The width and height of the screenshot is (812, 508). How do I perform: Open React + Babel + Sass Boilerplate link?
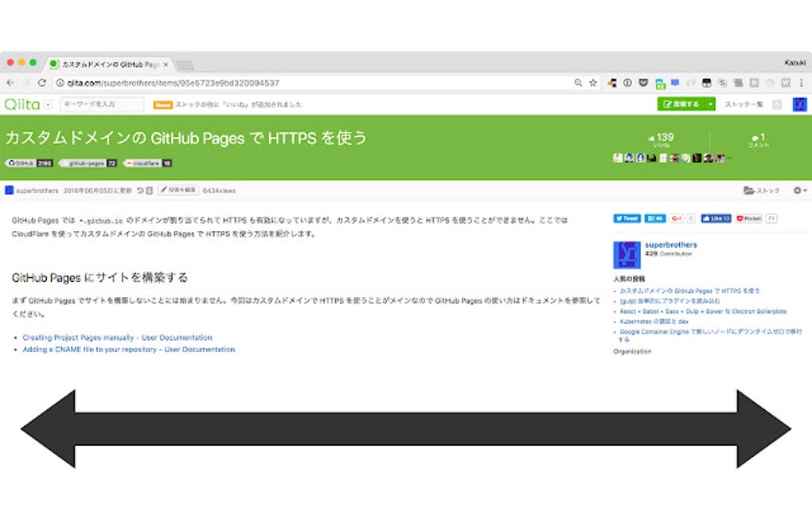[703, 311]
